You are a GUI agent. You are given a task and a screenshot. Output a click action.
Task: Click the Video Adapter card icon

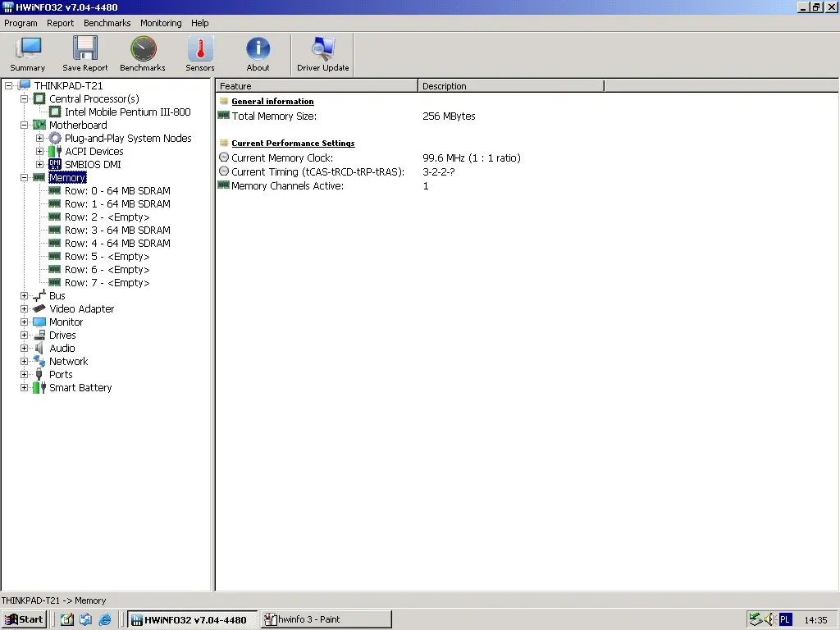coord(39,308)
